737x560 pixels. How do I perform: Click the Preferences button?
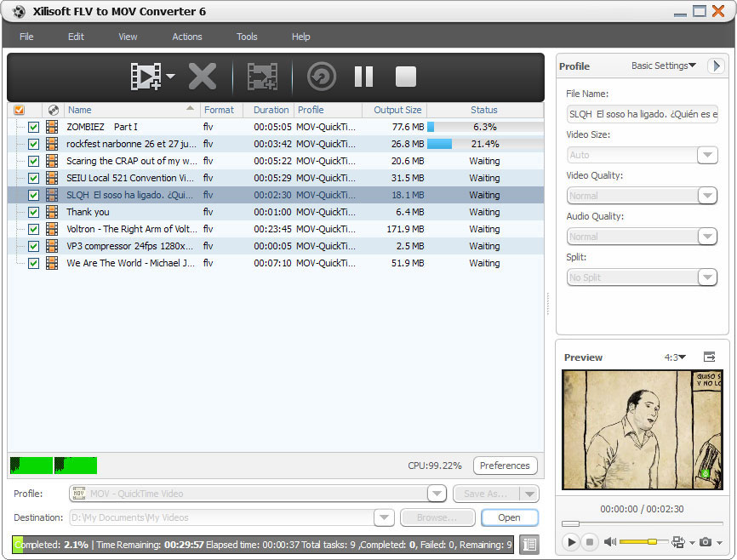pyautogui.click(x=505, y=466)
